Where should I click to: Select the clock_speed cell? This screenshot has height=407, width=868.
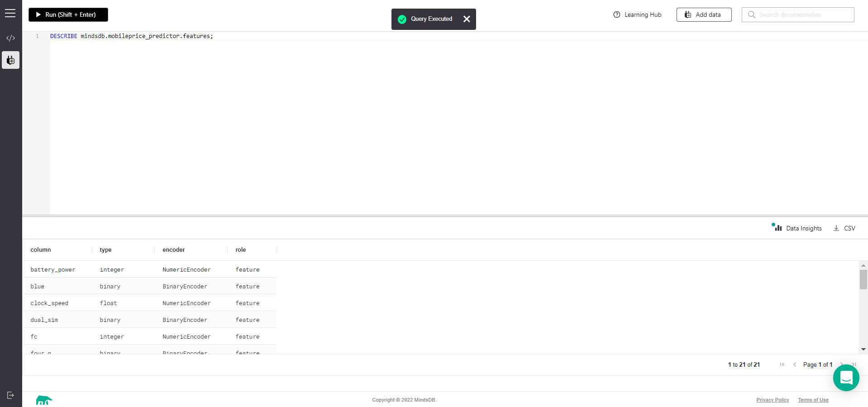point(49,303)
